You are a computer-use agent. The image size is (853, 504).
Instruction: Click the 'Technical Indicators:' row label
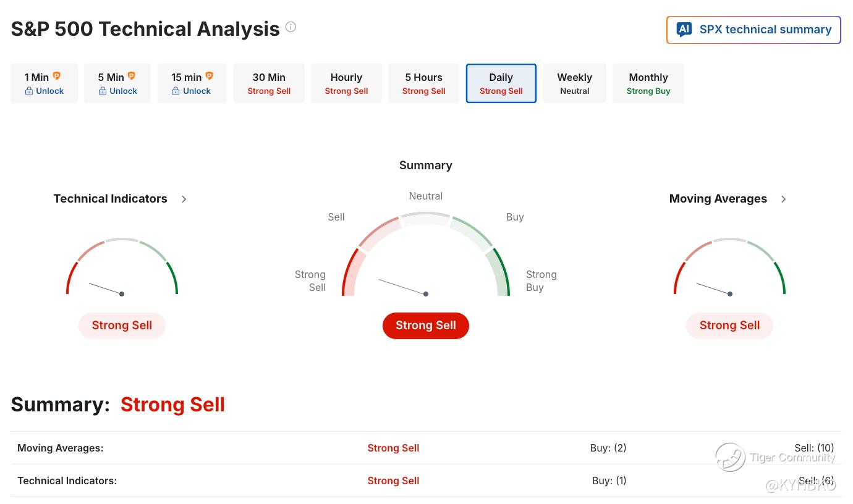pyautogui.click(x=67, y=481)
